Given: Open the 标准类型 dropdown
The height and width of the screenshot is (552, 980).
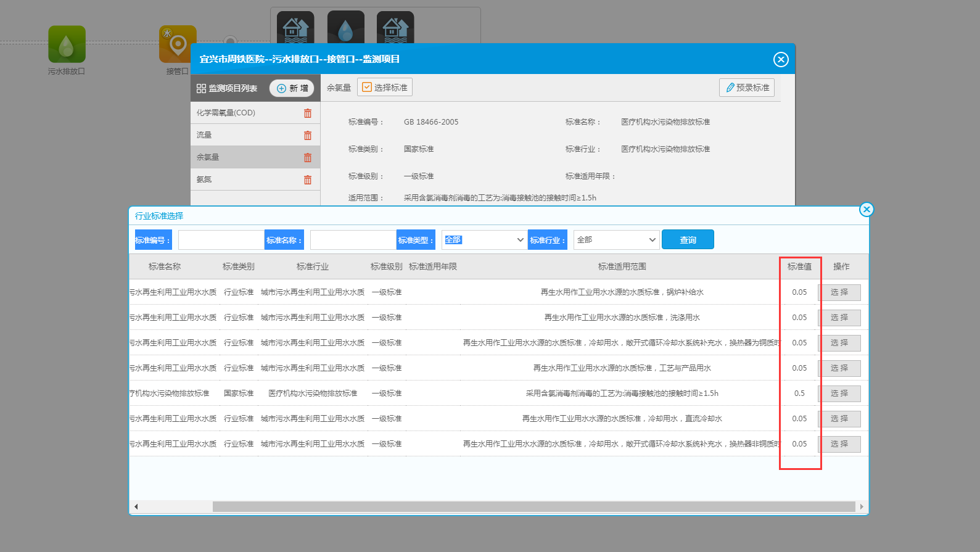Looking at the screenshot, I should point(484,240).
